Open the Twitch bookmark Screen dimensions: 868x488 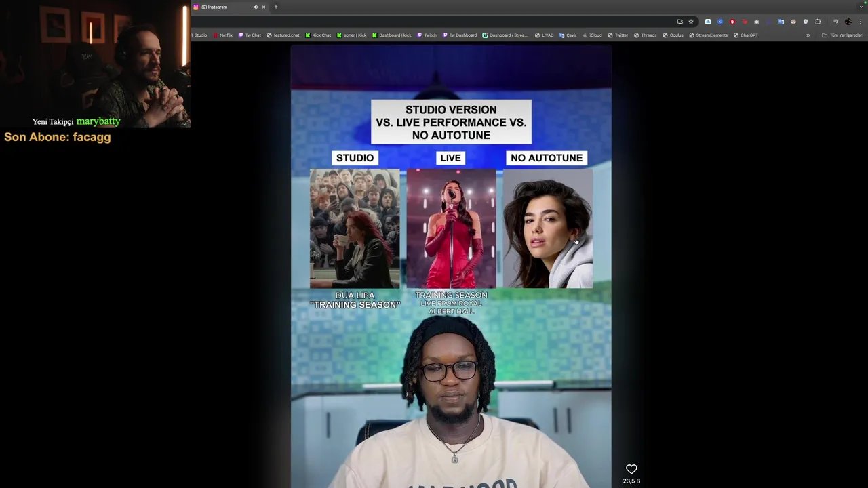pyautogui.click(x=427, y=35)
